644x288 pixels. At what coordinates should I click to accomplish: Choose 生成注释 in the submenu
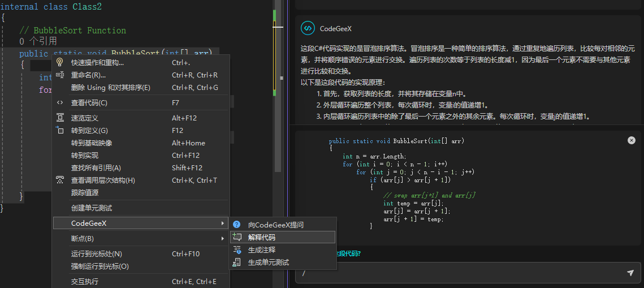(262, 250)
